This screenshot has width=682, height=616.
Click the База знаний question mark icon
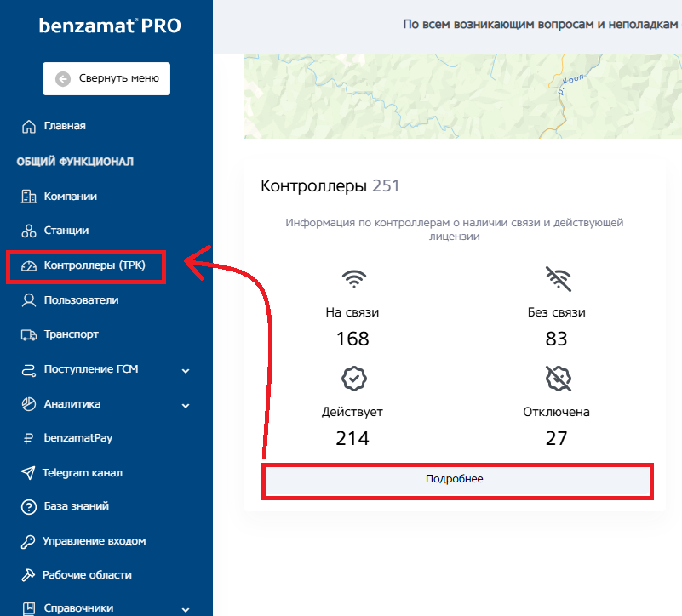click(29, 507)
